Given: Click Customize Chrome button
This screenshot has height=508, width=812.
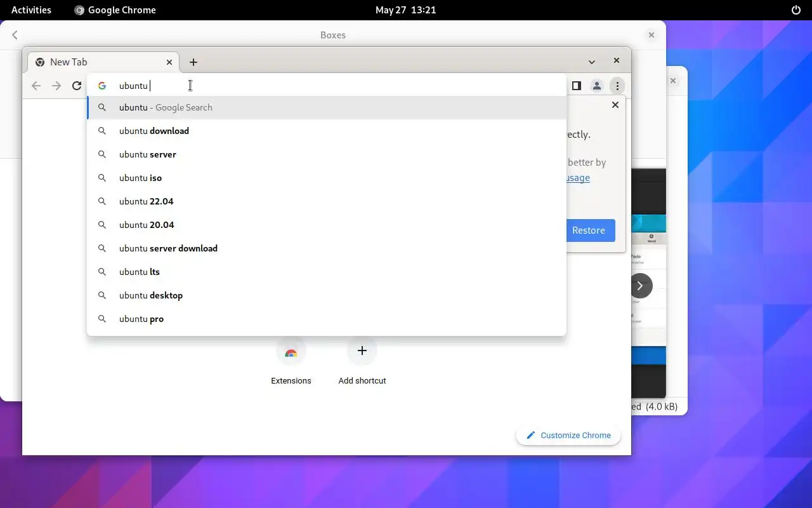Looking at the screenshot, I should pos(568,435).
